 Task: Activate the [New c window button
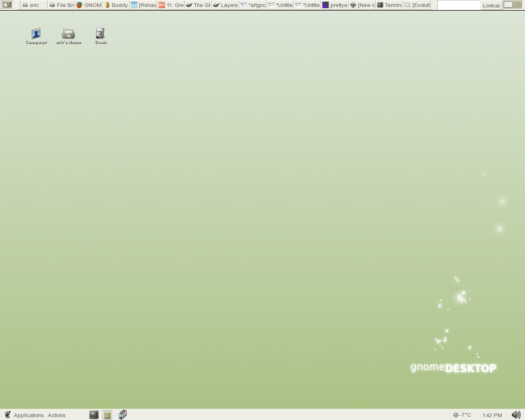[362, 5]
